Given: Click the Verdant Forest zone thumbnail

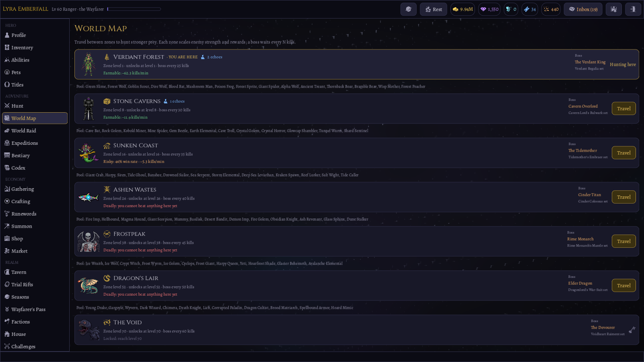Looking at the screenshot, I should point(89,64).
